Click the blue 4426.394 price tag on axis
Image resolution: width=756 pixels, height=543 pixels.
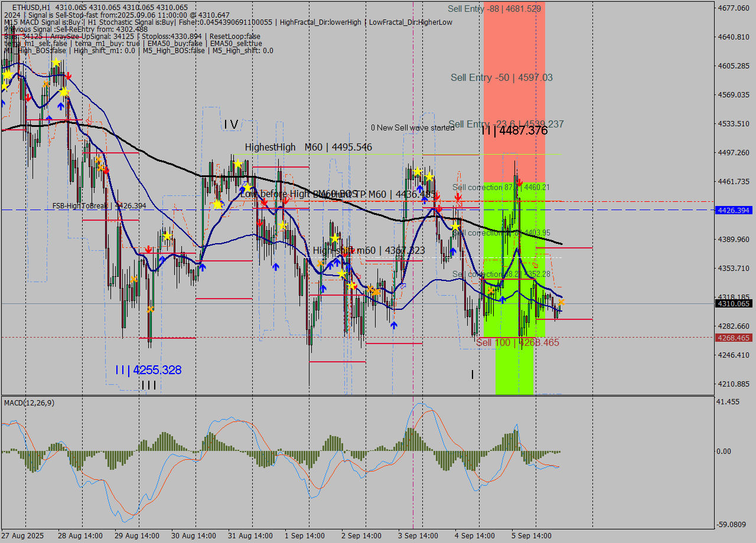[732, 210]
